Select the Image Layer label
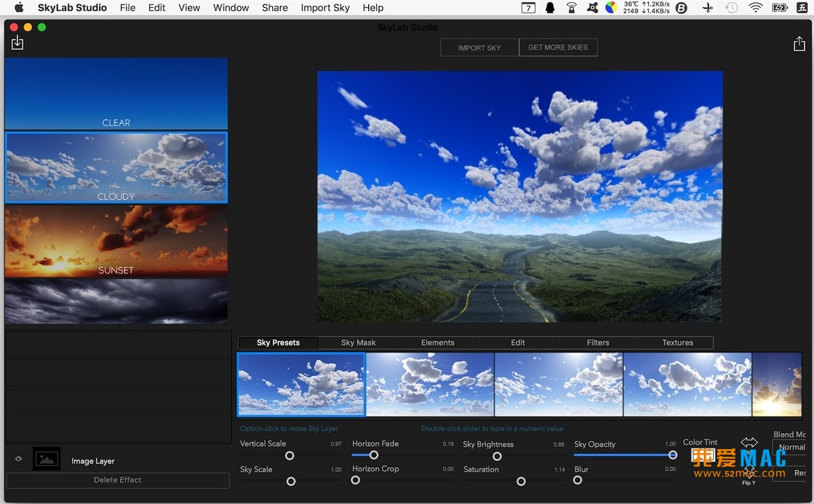This screenshot has width=814, height=504. [93, 461]
